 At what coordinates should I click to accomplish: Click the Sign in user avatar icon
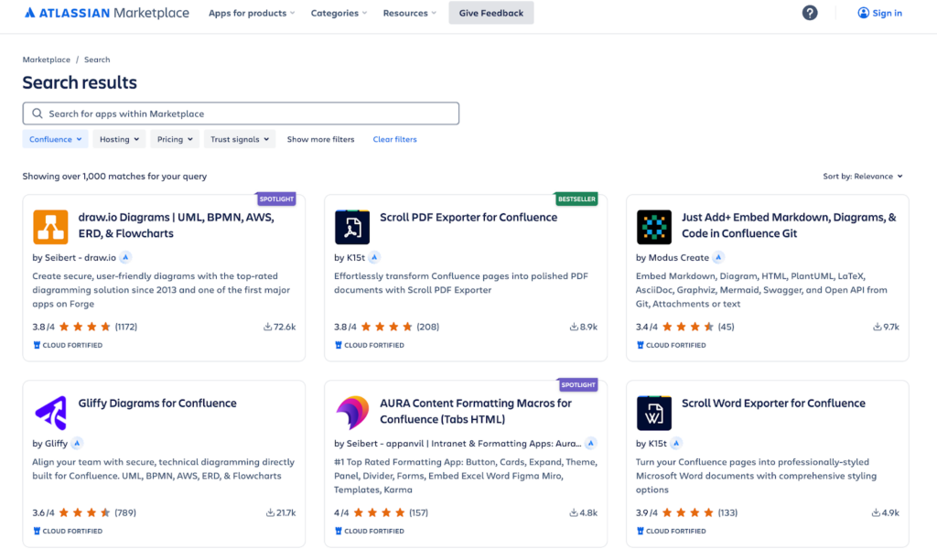863,13
